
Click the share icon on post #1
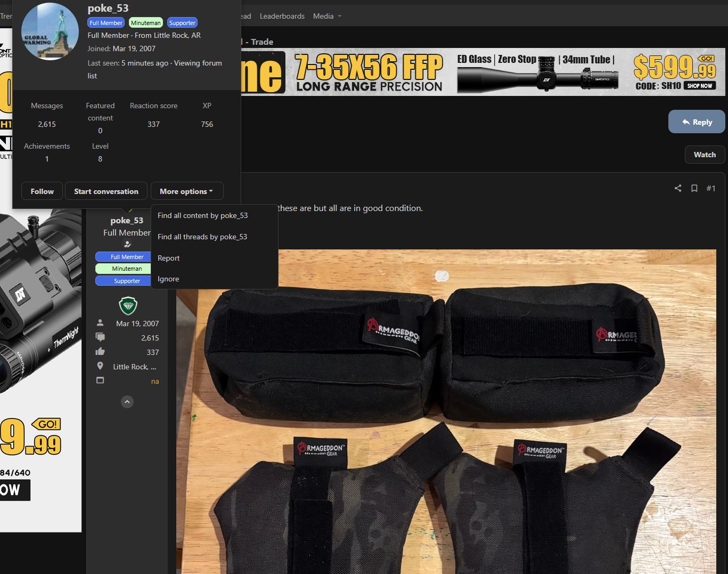[x=677, y=188]
